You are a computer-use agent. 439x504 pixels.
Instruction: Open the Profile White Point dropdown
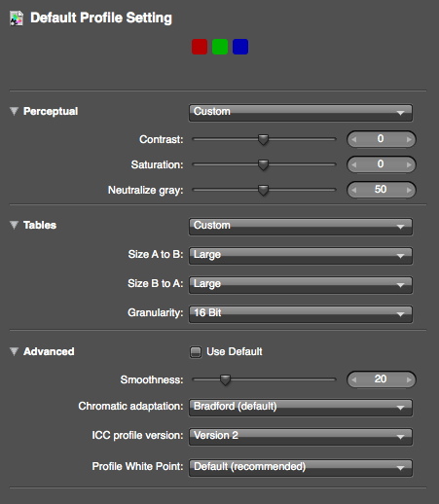pyautogui.click(x=301, y=468)
